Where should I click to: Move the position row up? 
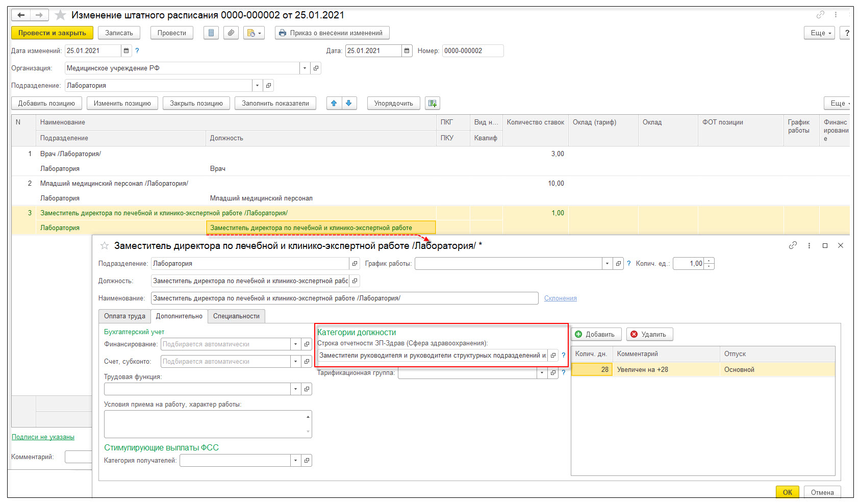click(334, 103)
